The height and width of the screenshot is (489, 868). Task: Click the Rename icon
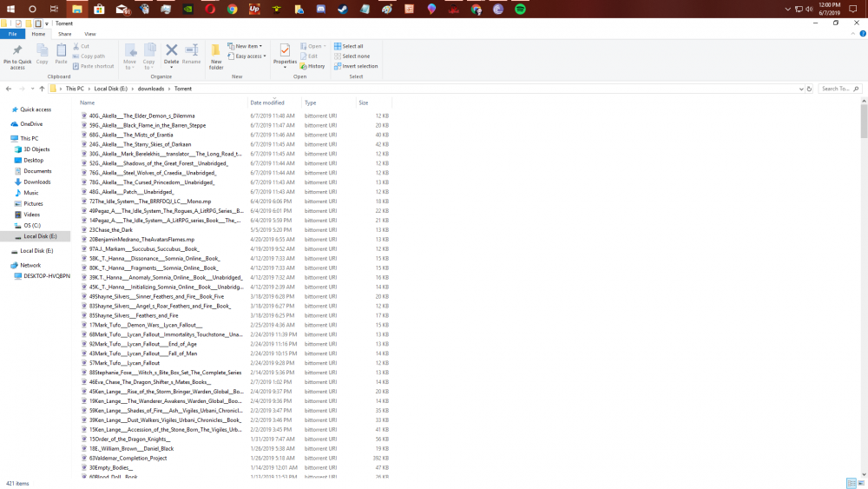(x=192, y=50)
